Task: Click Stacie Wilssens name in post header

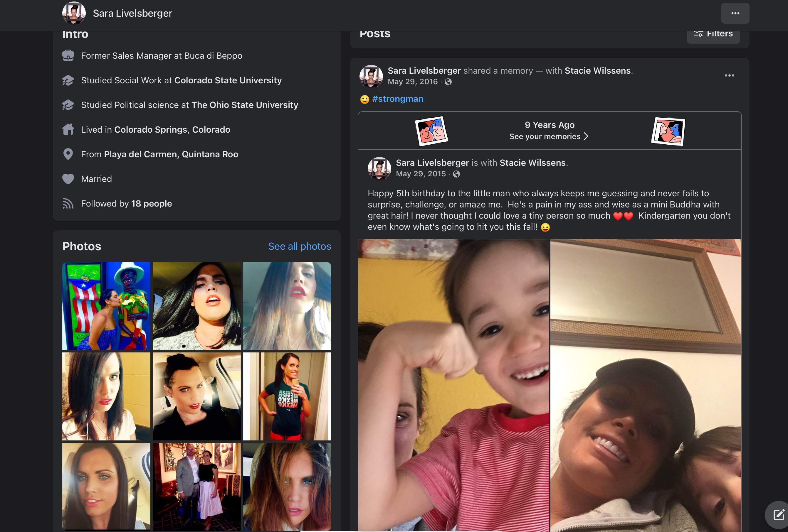Action: (597, 70)
